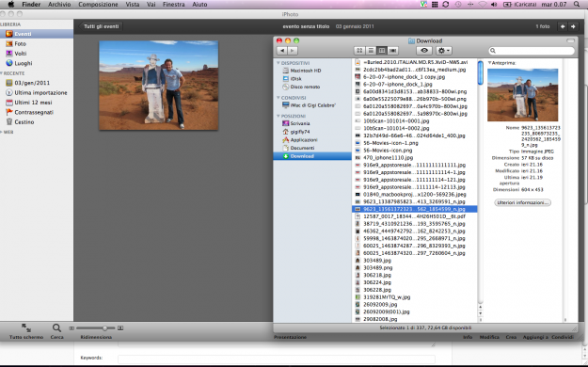The image size is (588, 367).
Task: Collapse CONDIVISI section in Finder
Action: (x=278, y=98)
